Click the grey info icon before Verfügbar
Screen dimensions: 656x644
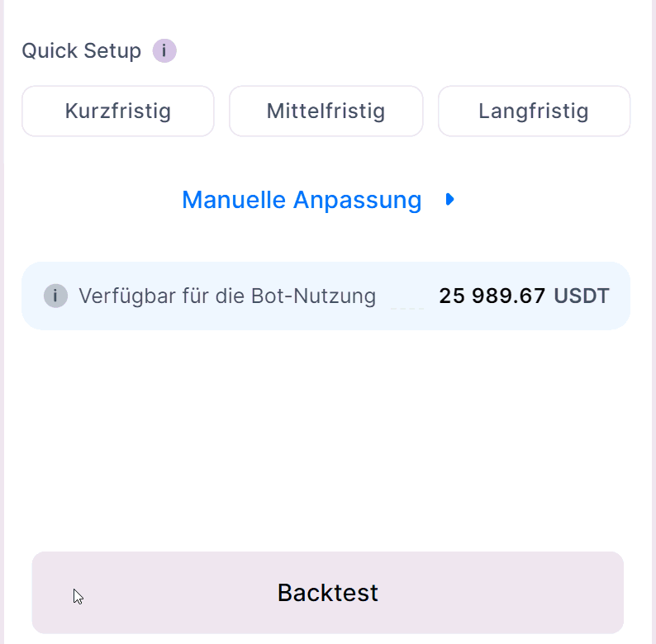pos(55,296)
